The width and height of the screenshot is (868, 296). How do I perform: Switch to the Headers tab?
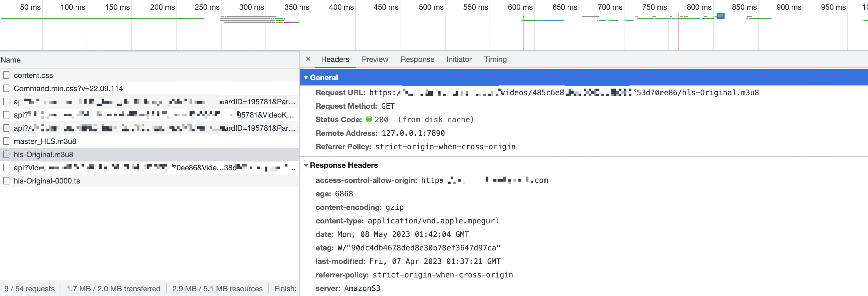pos(335,59)
